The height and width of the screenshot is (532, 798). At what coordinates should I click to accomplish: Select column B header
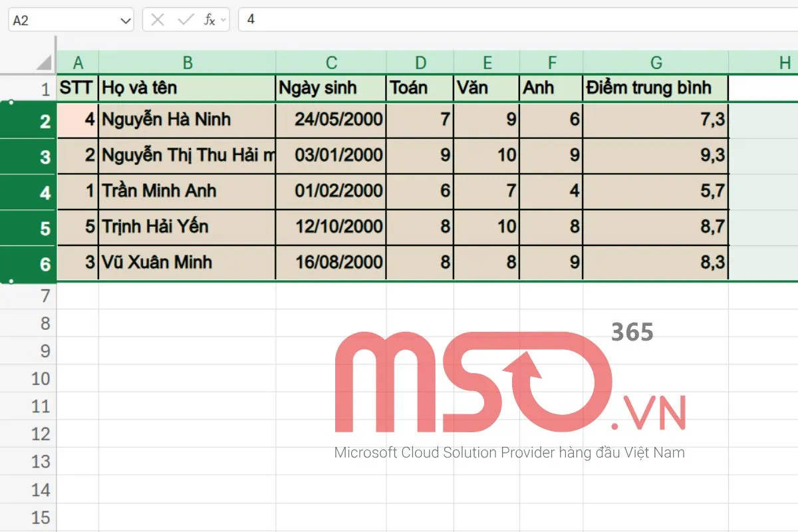188,63
